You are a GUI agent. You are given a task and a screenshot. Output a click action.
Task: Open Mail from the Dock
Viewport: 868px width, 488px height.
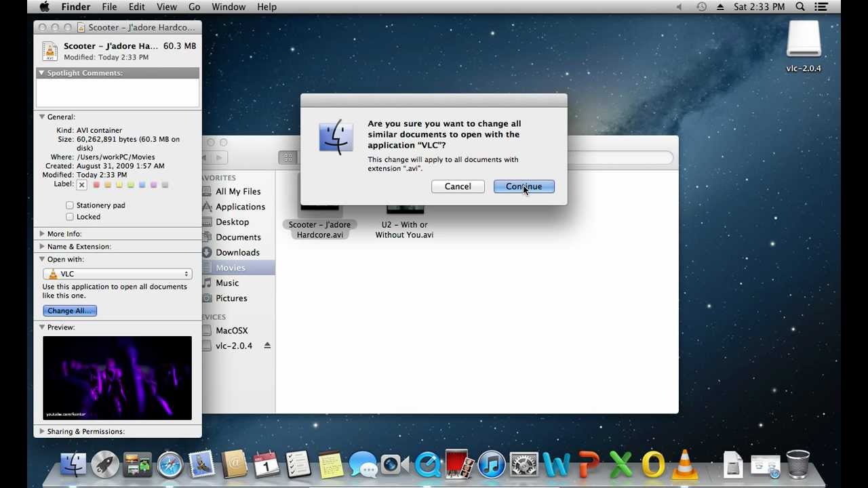(x=202, y=465)
